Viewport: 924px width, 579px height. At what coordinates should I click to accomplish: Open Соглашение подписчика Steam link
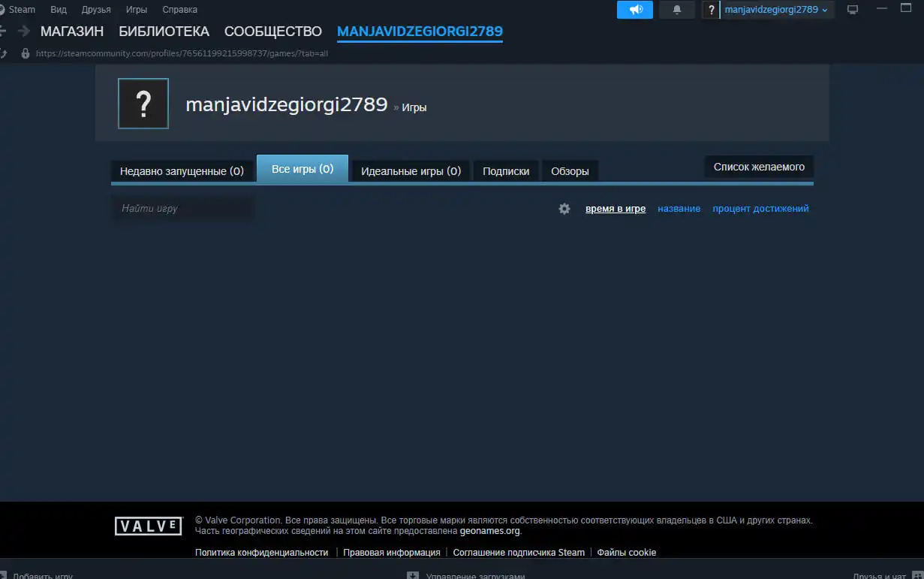pos(519,553)
